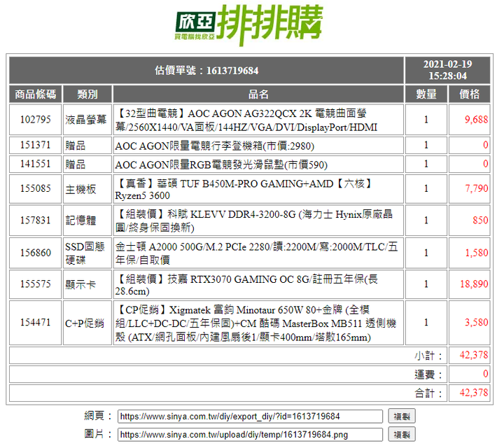Click the date 2021-02-19 15:28:04 cell
The width and height of the screenshot is (504, 446).
pyautogui.click(x=447, y=71)
